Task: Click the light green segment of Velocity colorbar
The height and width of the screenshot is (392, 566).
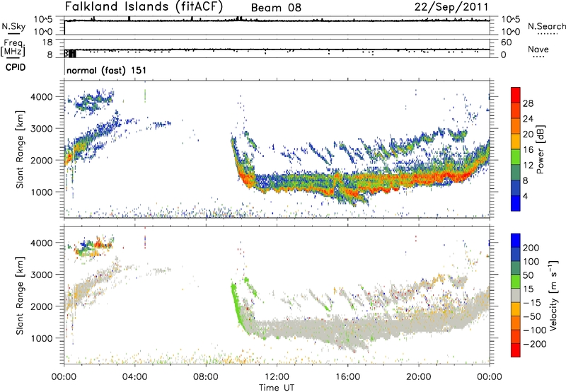Action: click(516, 281)
